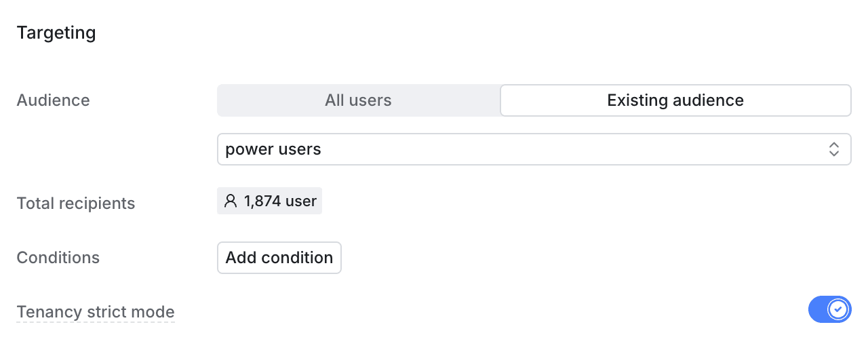The image size is (868, 350).
Task: Click the checkmark icon inside the toggle knob
Action: 839,309
